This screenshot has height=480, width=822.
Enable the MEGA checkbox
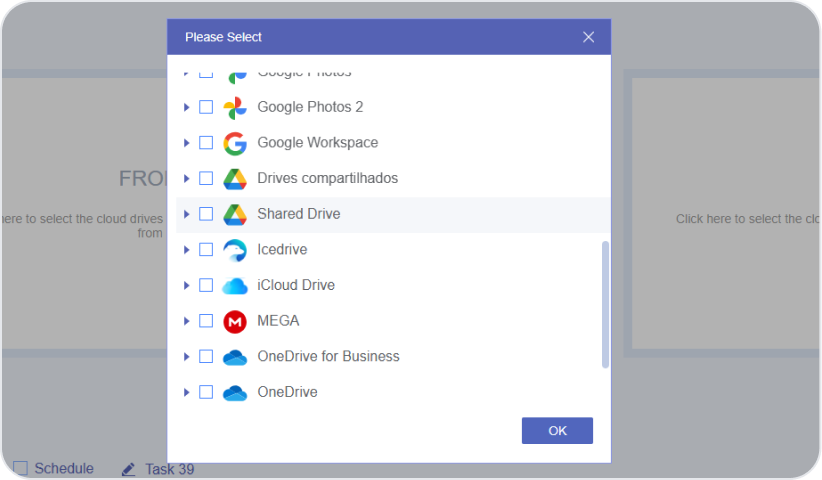pyautogui.click(x=206, y=321)
